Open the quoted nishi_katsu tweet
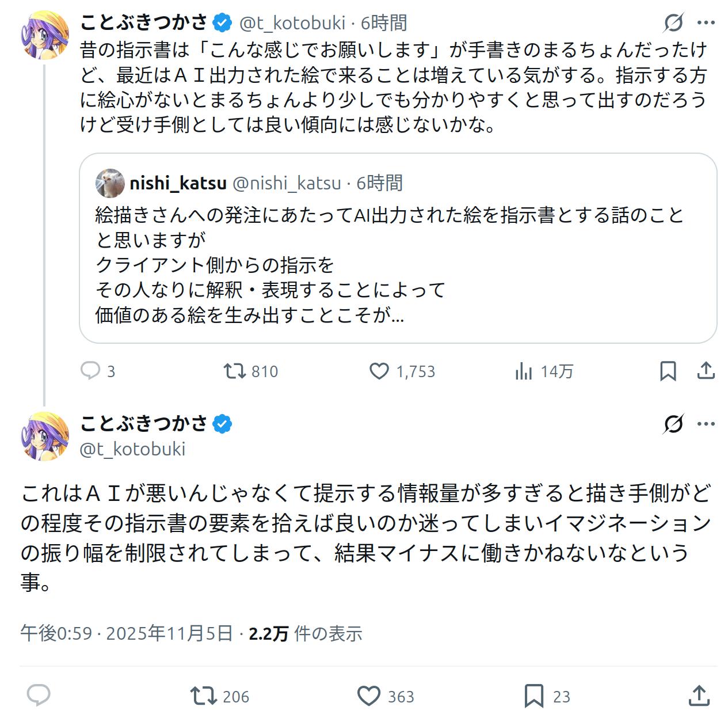 (x=397, y=265)
